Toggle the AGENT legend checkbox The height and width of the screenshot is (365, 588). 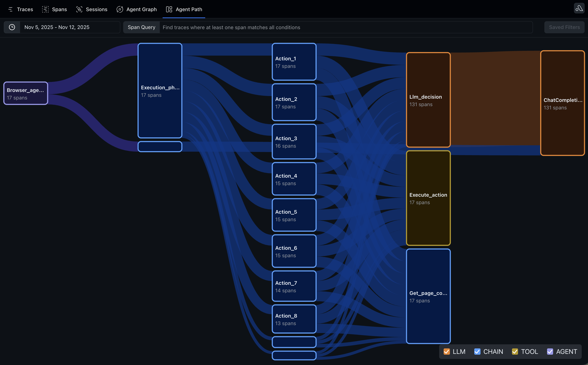[x=550, y=351]
